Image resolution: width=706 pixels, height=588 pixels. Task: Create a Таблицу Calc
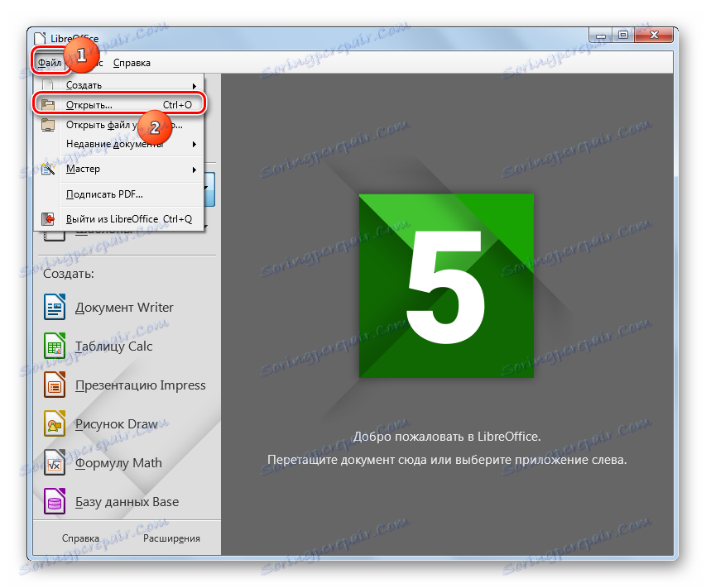tap(113, 347)
